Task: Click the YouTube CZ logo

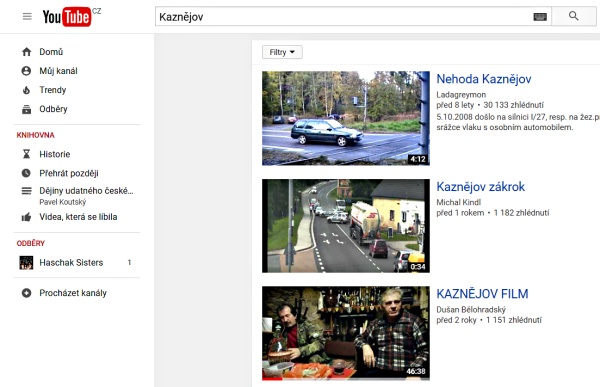Action: [72, 16]
